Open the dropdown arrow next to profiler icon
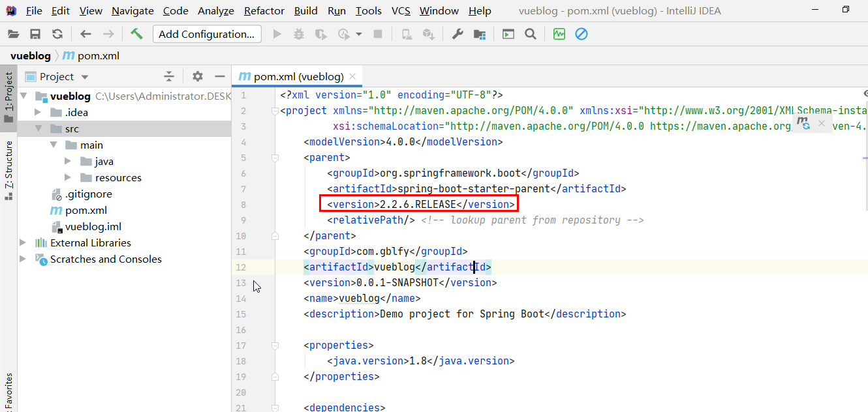This screenshot has height=412, width=868. [358, 34]
